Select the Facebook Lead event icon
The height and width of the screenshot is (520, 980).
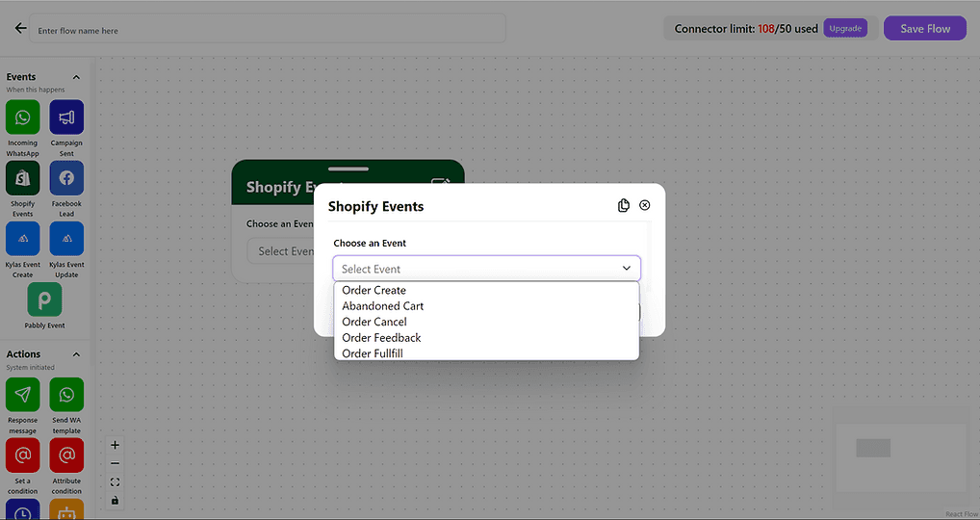tap(66, 178)
